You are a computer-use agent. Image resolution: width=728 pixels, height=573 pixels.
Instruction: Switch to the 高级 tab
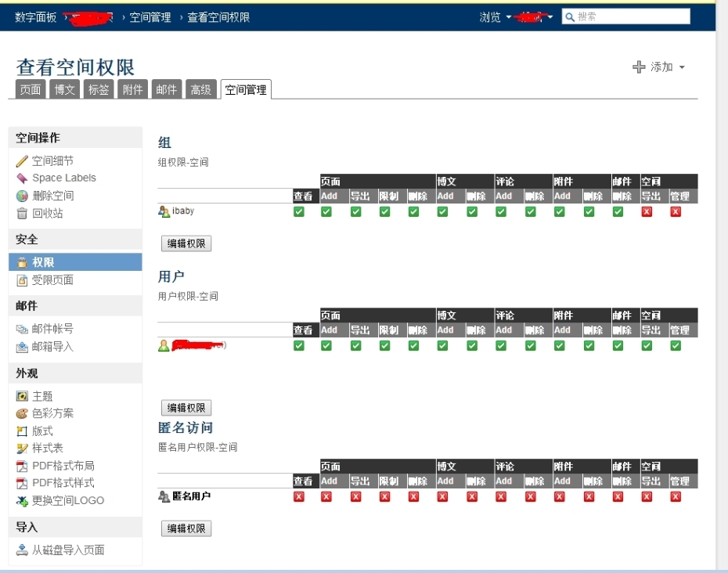201,90
